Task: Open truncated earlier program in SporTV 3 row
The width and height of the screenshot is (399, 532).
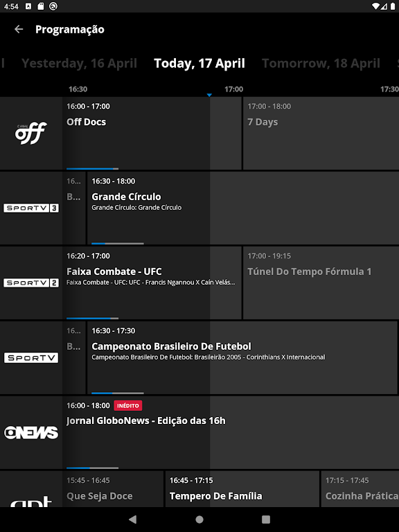Action: [x=74, y=208]
